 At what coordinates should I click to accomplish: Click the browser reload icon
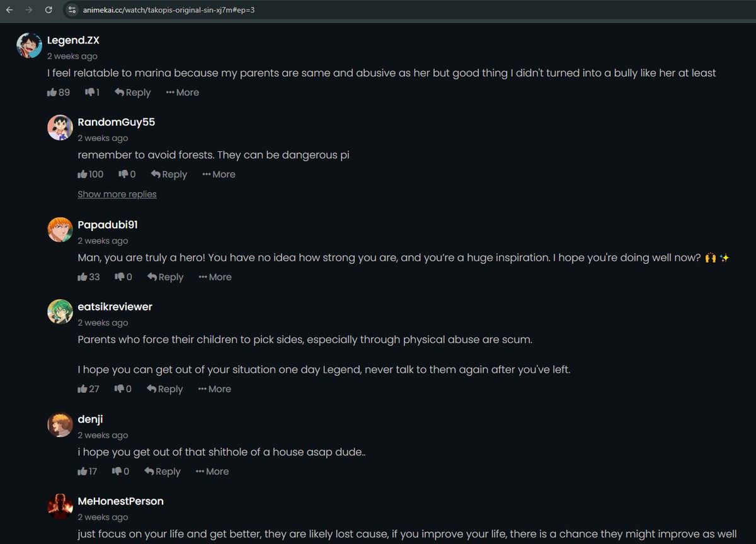point(49,10)
